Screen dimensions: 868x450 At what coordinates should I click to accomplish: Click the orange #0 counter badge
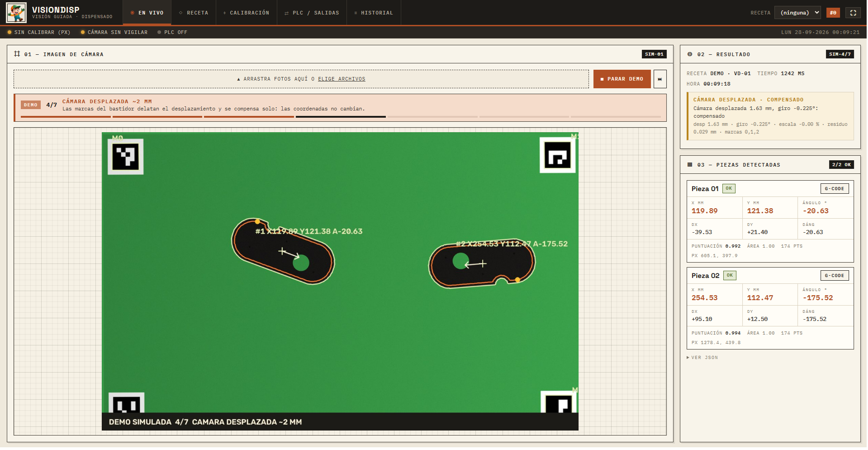[833, 13]
